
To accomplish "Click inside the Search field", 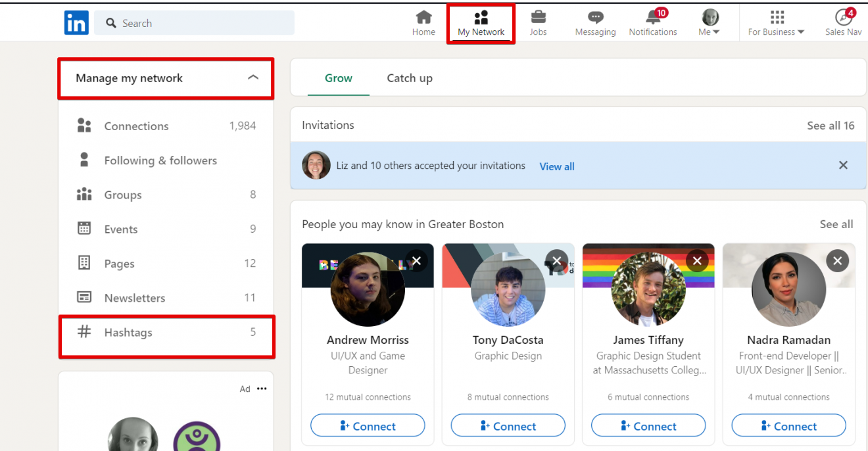I will point(194,22).
